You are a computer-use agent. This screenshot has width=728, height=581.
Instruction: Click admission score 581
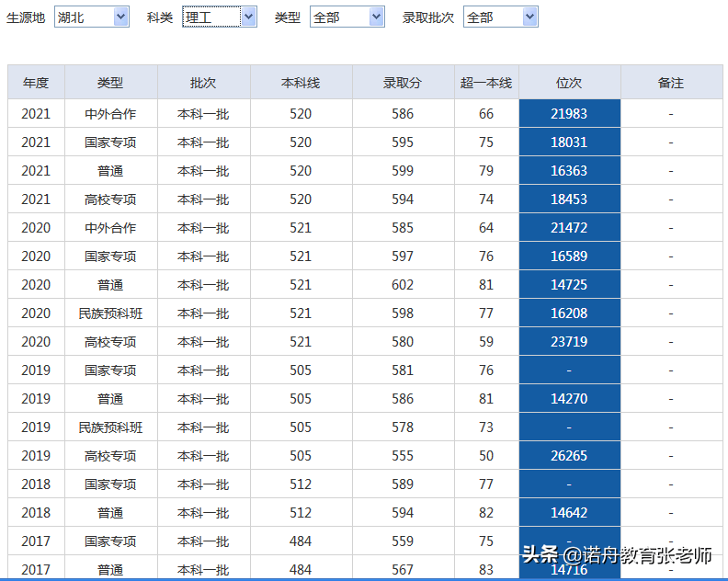[403, 370]
